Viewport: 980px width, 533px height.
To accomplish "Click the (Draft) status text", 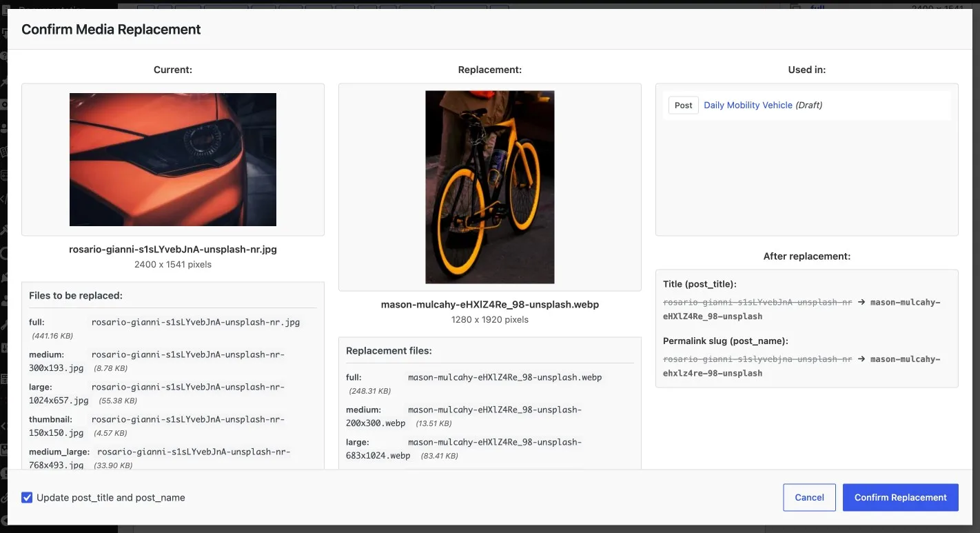I will pos(809,105).
